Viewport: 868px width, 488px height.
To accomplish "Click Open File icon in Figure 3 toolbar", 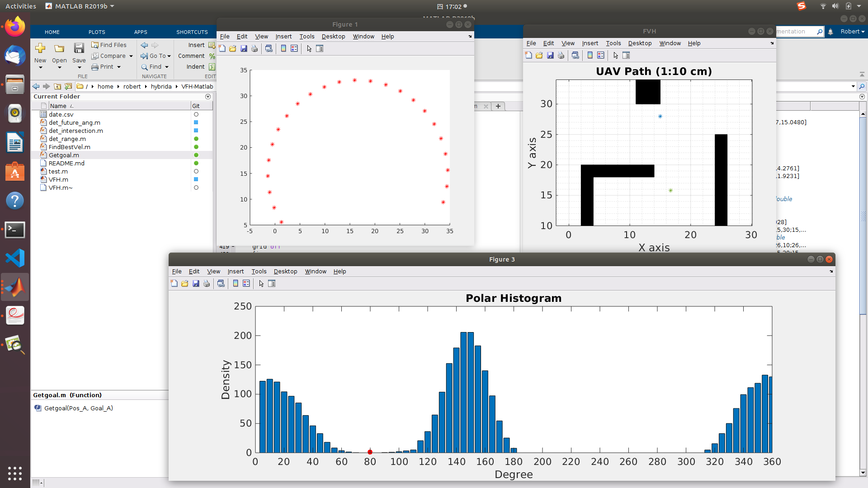I will (x=185, y=284).
